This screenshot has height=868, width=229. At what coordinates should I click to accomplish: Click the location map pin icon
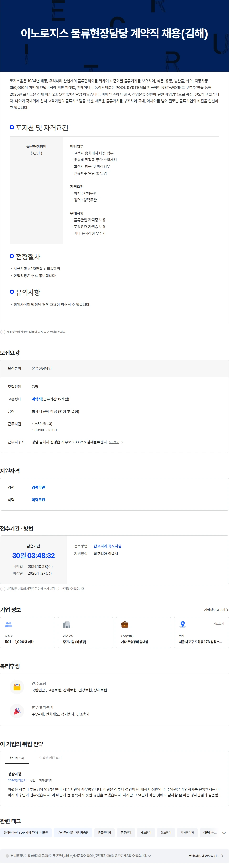tap(182, 624)
